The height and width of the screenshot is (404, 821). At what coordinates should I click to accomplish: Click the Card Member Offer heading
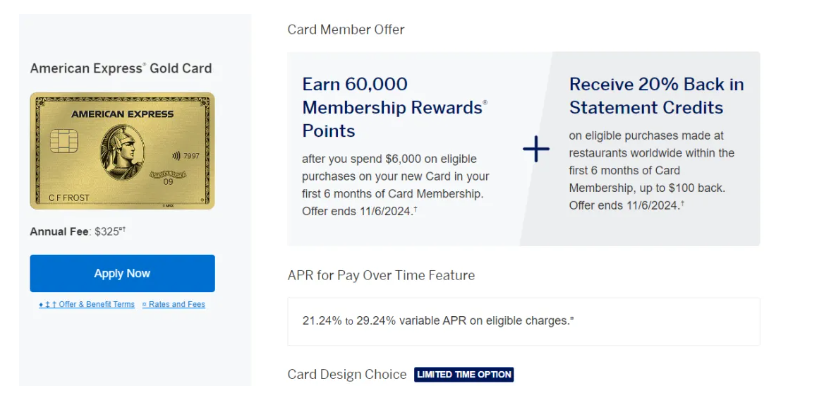tap(346, 29)
